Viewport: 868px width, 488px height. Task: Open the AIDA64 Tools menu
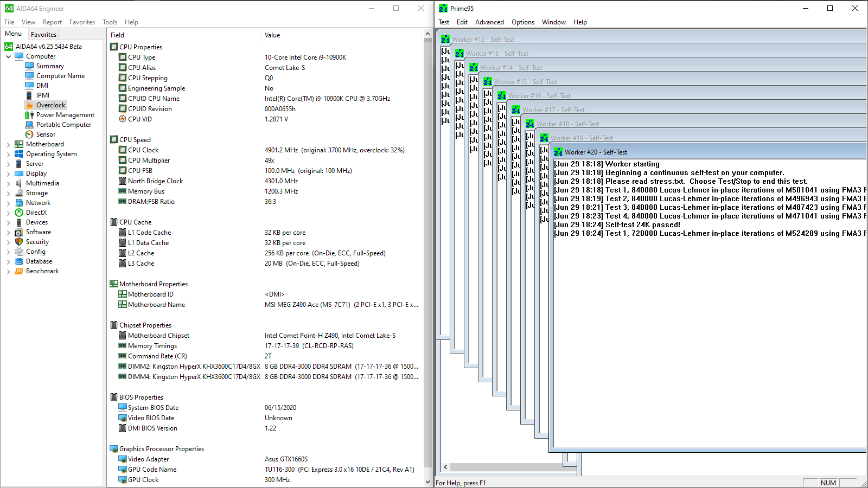(110, 22)
